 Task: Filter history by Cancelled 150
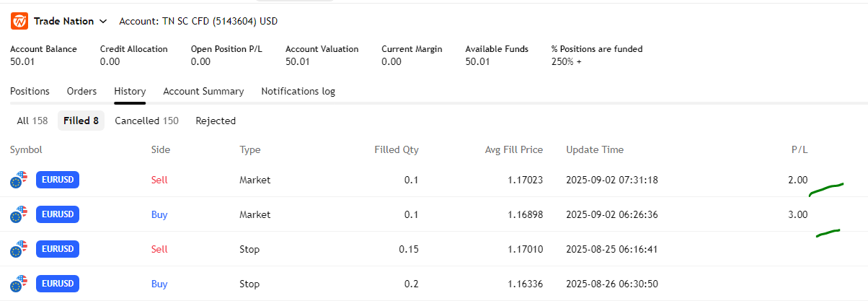146,121
